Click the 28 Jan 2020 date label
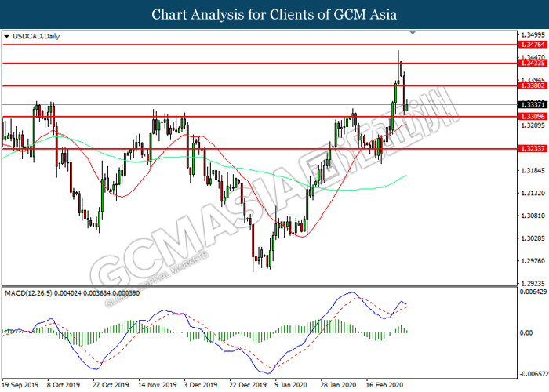 (x=338, y=385)
